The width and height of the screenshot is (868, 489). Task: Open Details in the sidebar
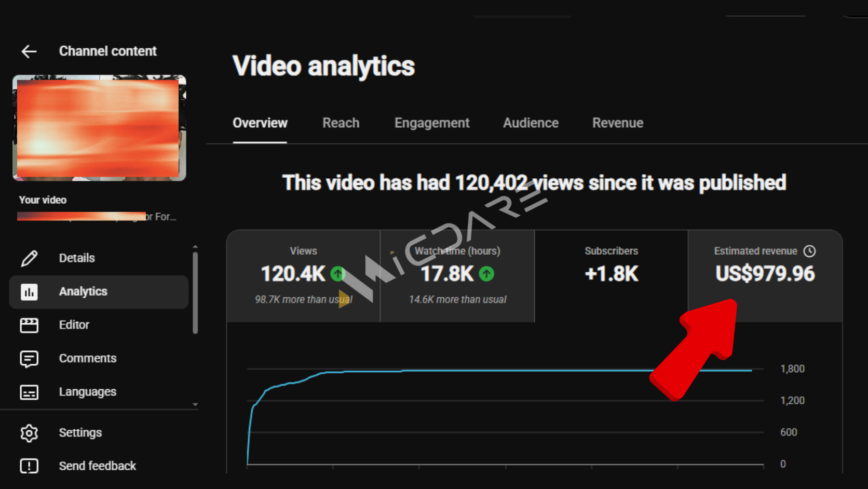coord(99,258)
